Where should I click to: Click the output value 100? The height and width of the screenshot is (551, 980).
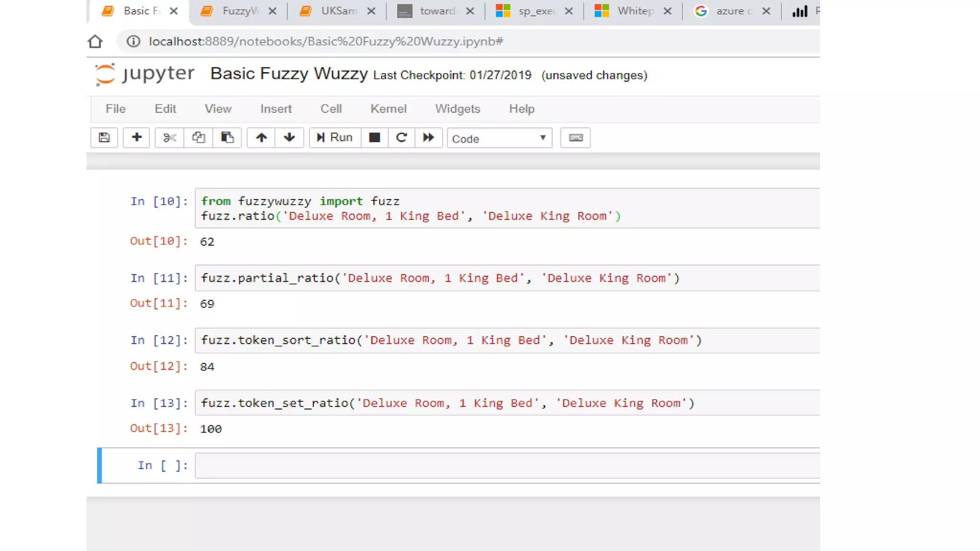pyautogui.click(x=211, y=429)
